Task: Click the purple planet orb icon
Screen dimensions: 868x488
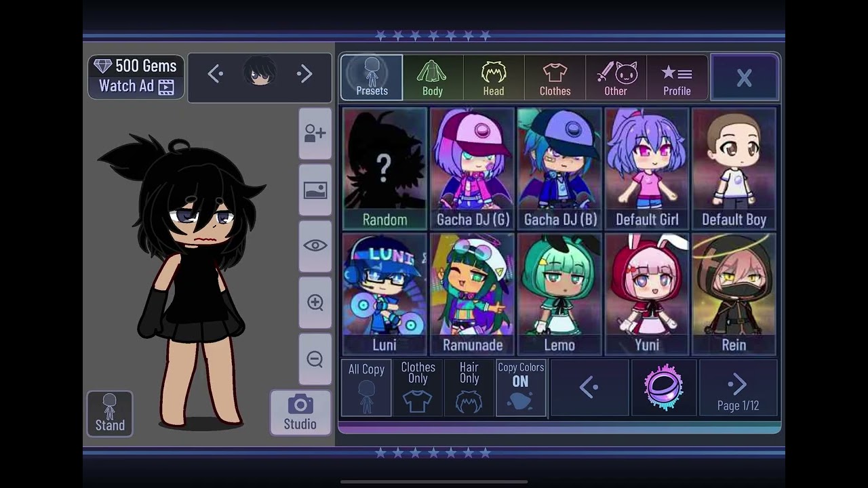Action: point(664,388)
